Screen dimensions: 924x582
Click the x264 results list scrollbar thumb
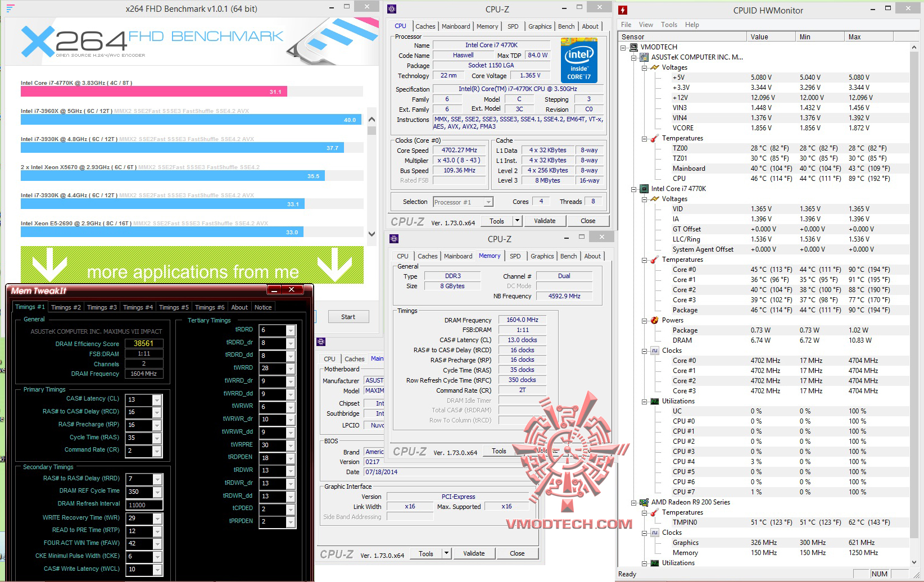372,131
